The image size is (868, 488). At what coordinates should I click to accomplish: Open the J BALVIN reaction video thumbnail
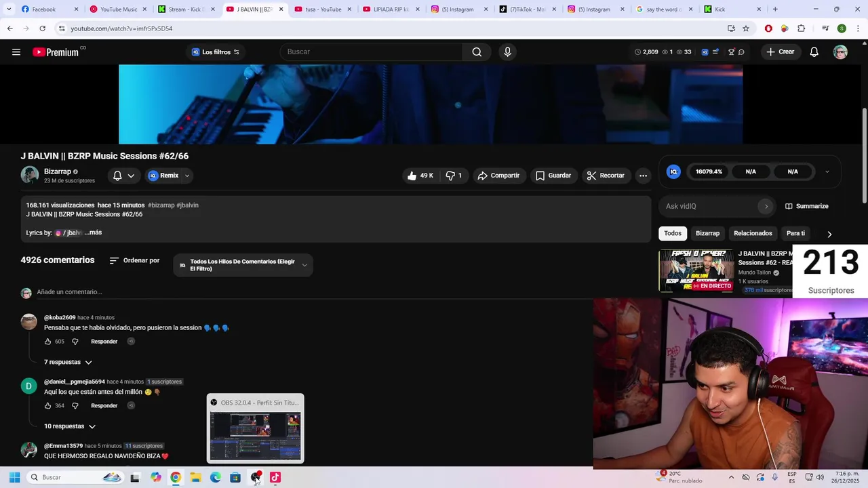pyautogui.click(x=696, y=271)
